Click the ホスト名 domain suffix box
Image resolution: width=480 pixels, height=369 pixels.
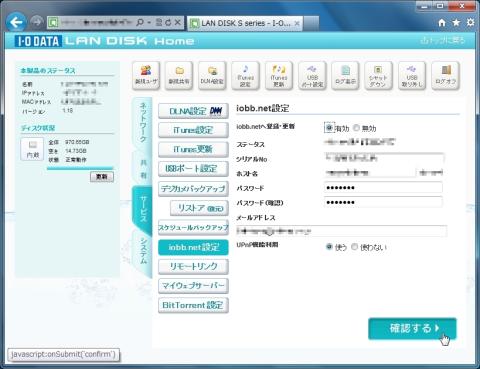click(430, 173)
